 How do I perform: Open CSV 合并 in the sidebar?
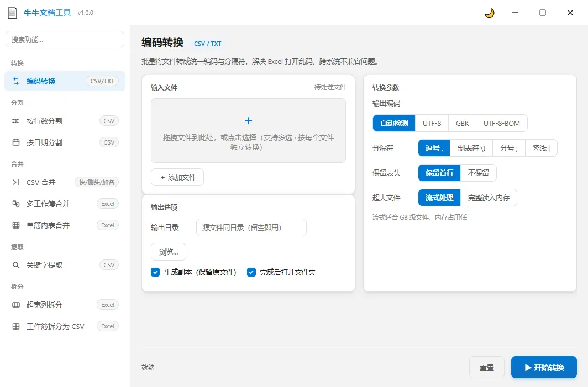65,182
